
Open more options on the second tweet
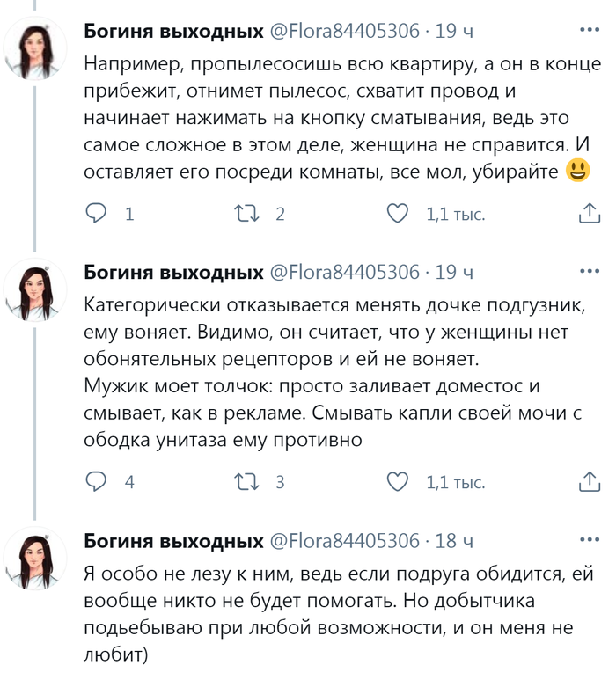[589, 272]
